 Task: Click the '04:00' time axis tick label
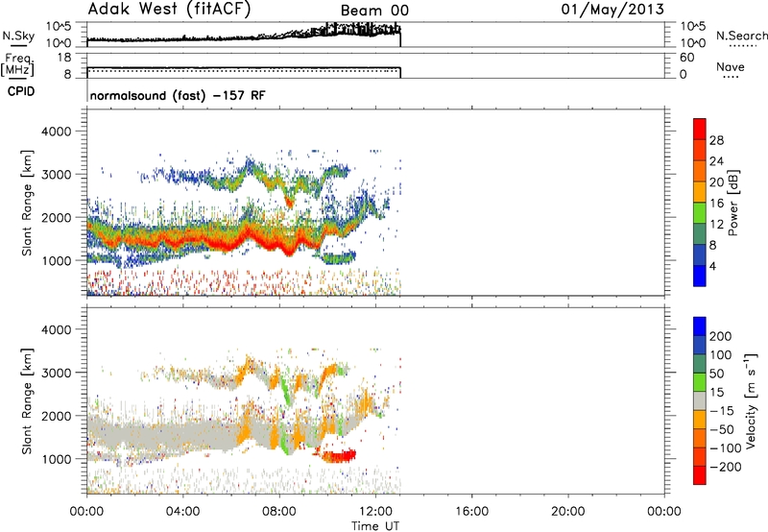pos(183,512)
